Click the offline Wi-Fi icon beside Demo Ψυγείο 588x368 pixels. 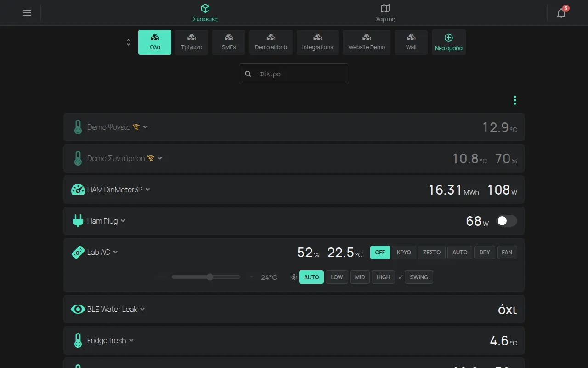[x=136, y=127]
